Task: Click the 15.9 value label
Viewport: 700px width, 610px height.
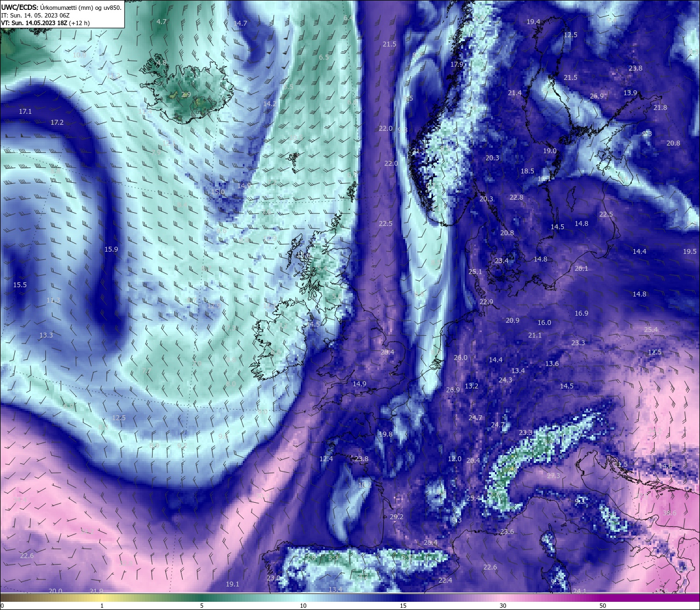Action: coord(111,249)
